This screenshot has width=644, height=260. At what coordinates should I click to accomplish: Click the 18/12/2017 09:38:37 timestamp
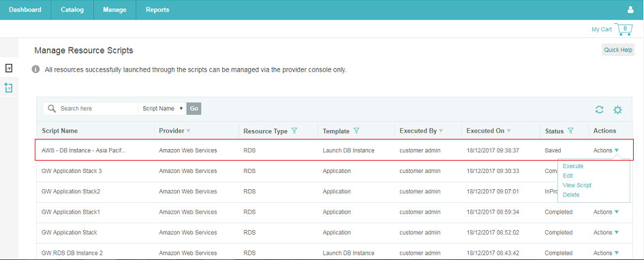[493, 150]
